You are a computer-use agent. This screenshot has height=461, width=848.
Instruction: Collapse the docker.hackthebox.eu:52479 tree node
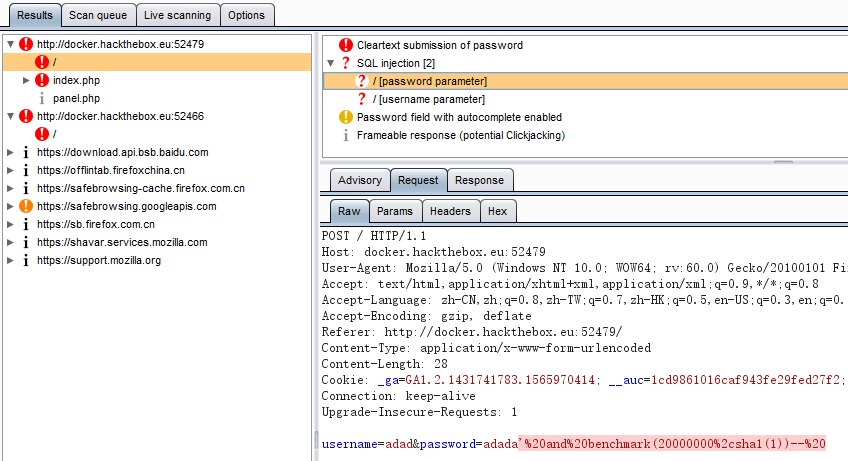point(10,44)
